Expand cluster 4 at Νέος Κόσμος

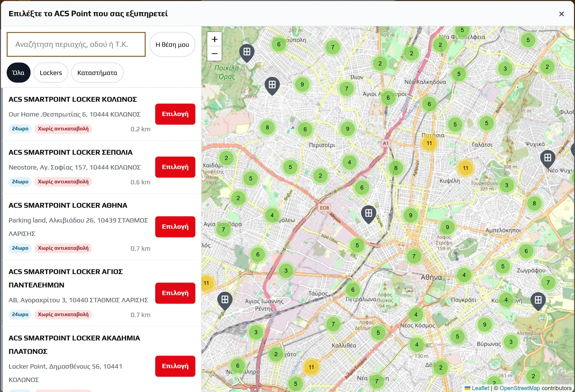tap(416, 314)
